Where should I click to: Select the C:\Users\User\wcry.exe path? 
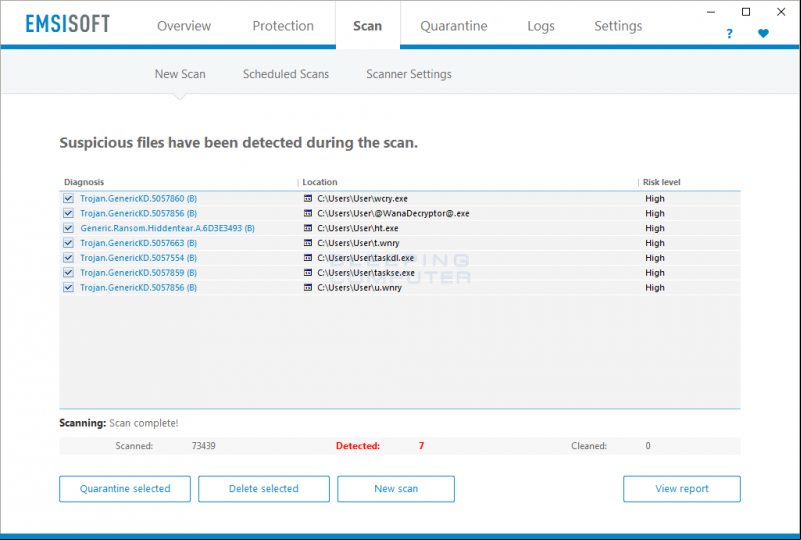click(x=362, y=198)
